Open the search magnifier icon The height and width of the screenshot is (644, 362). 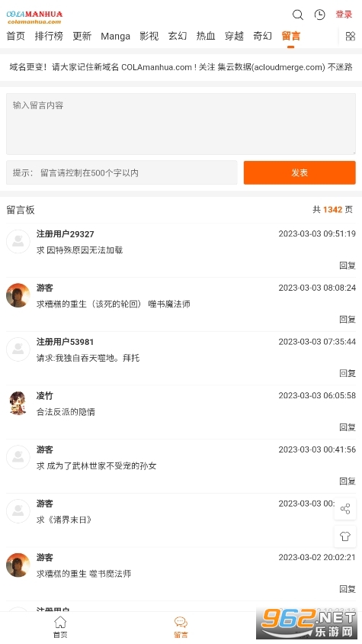[x=297, y=14]
